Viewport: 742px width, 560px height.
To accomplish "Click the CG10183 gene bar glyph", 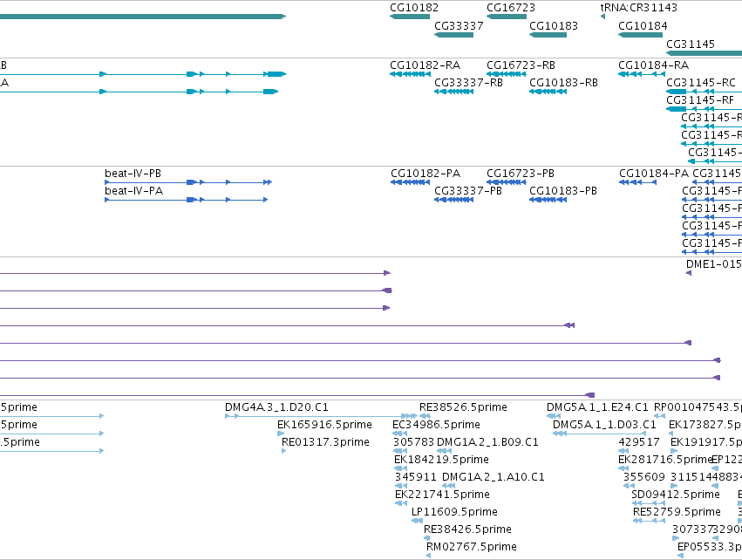I will pos(548,35).
